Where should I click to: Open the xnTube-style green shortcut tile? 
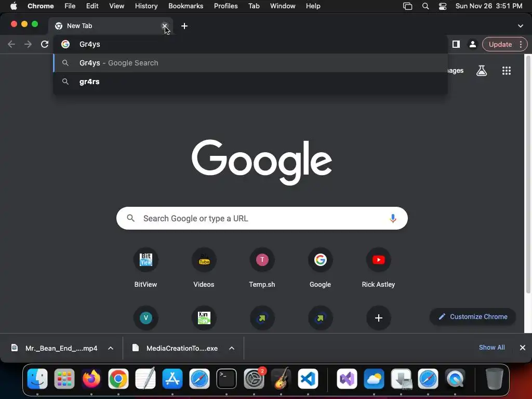(204, 318)
